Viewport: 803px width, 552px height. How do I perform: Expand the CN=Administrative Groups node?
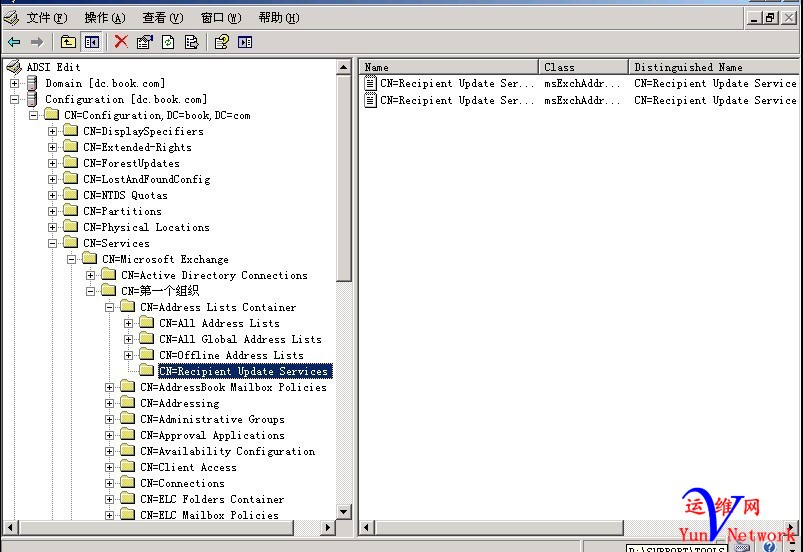click(x=110, y=419)
